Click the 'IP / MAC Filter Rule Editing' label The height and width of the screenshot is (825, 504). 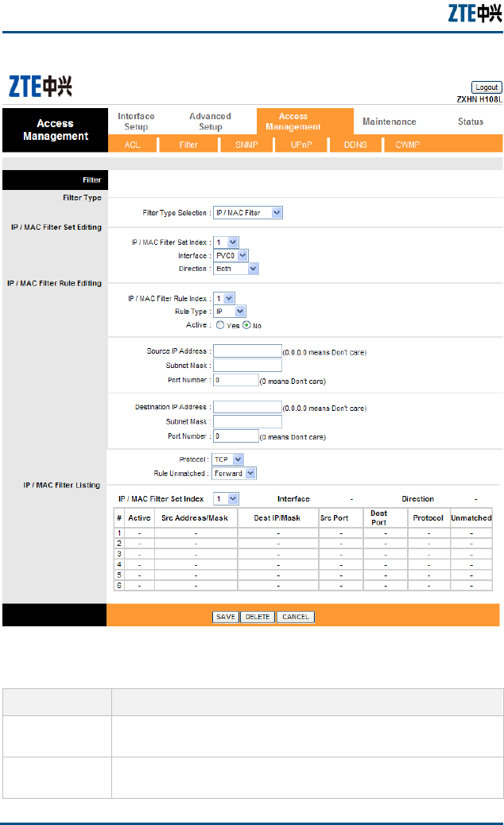(x=54, y=283)
